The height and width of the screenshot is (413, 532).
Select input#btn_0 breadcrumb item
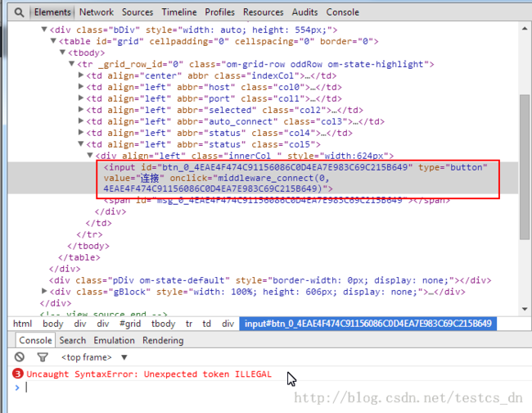coord(368,324)
